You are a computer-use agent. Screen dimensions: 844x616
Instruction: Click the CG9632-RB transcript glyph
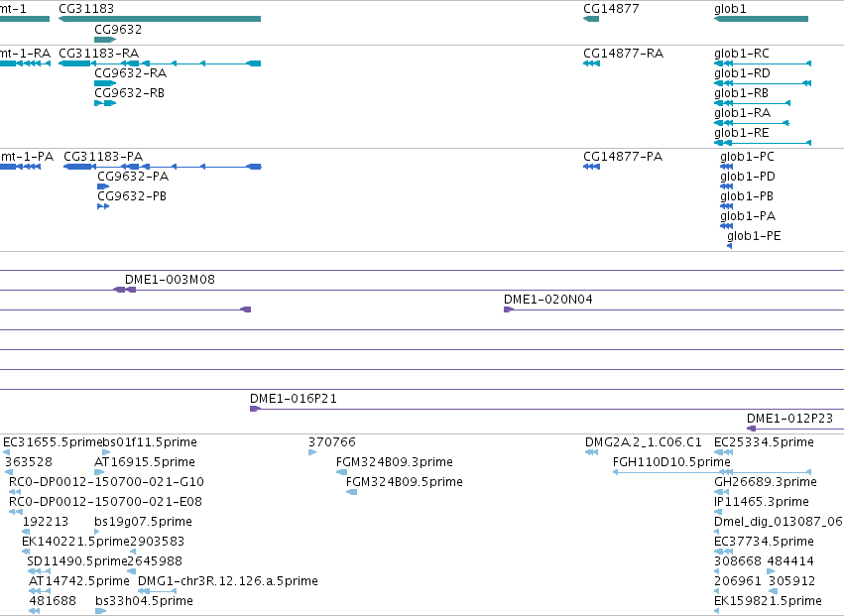click(105, 103)
